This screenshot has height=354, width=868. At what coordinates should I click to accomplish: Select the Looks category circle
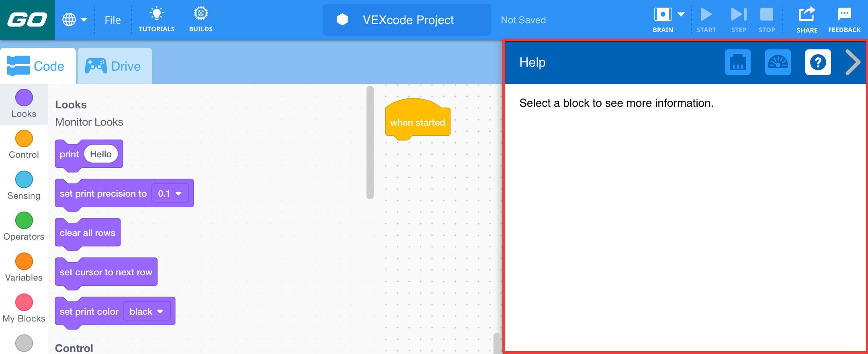point(24,97)
